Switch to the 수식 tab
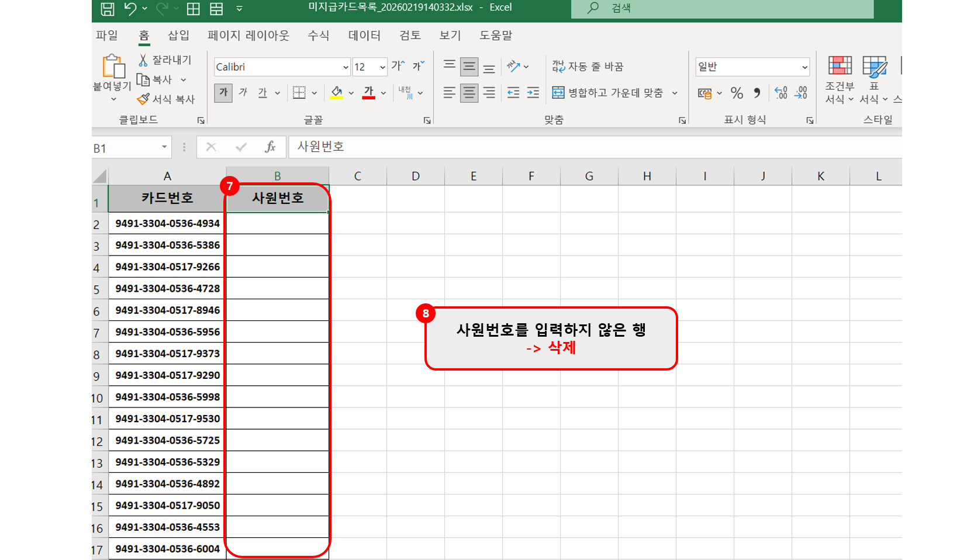This screenshot has height=560, width=974. [319, 35]
